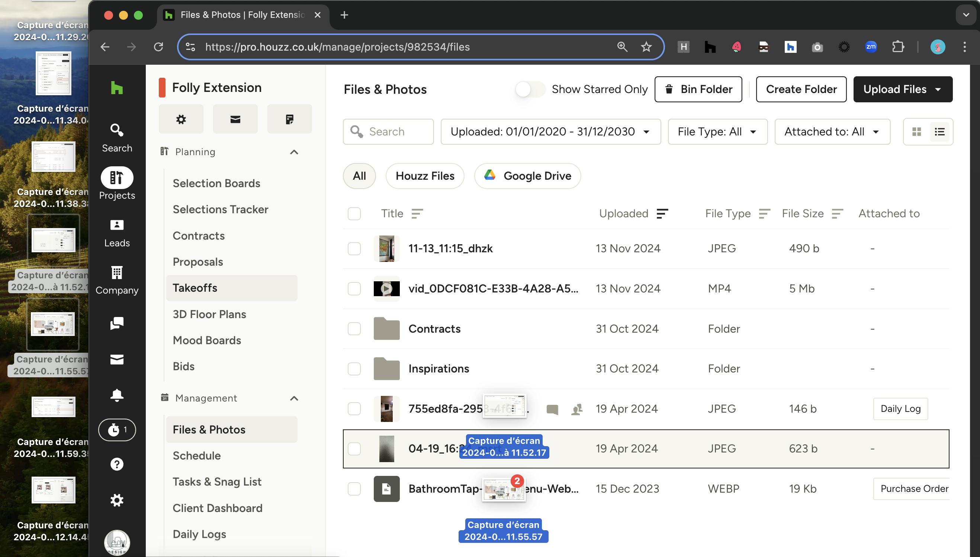Open the Attached to: All dropdown
Screen dimensions: 980x557
[x=832, y=132]
